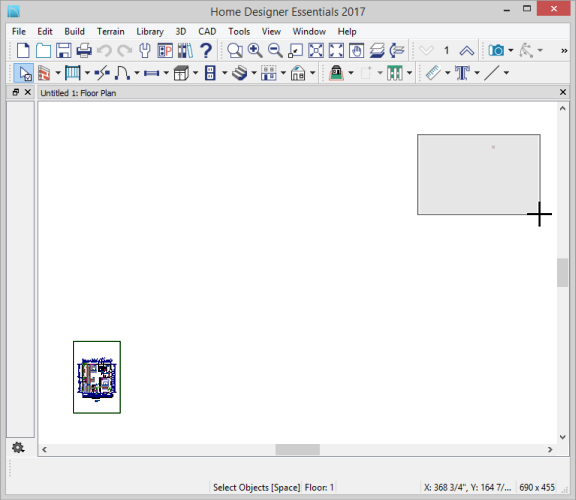Select the Door tools icon
The image size is (576, 500).
[122, 73]
